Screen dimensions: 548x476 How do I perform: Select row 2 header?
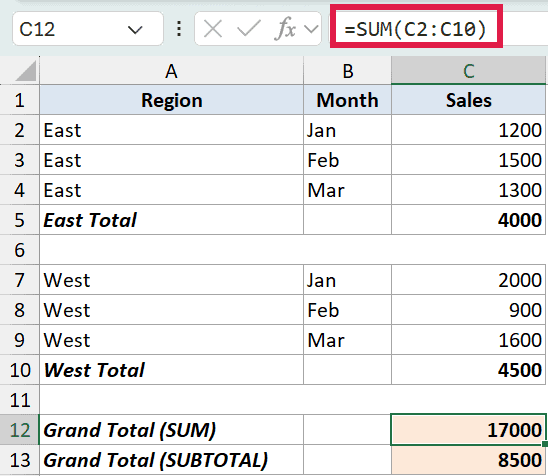tap(20, 130)
